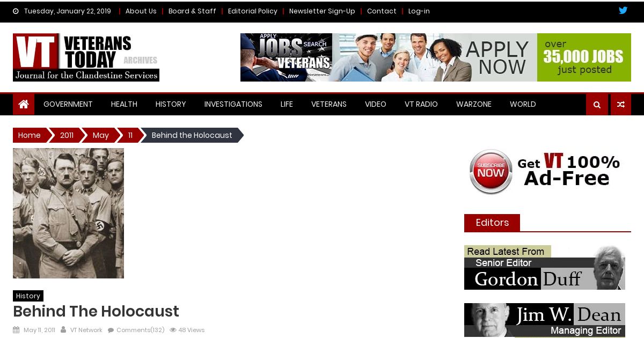The height and width of the screenshot is (338, 644).
Task: Click the Behind The Holocaust headline
Action: click(96, 311)
